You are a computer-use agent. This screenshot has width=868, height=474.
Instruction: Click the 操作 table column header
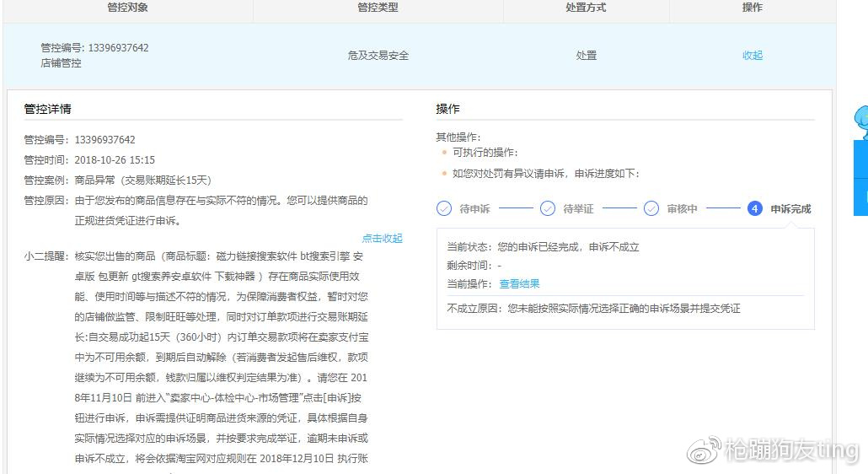pyautogui.click(x=752, y=8)
